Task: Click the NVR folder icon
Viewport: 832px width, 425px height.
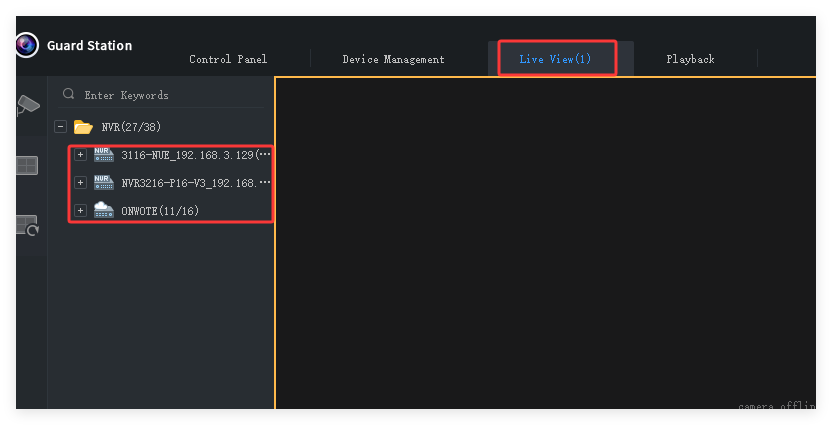Action: pos(83,127)
